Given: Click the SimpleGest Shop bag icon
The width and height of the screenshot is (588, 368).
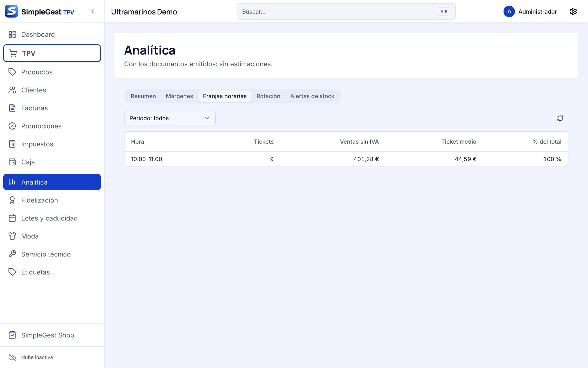Looking at the screenshot, I should click(x=12, y=335).
